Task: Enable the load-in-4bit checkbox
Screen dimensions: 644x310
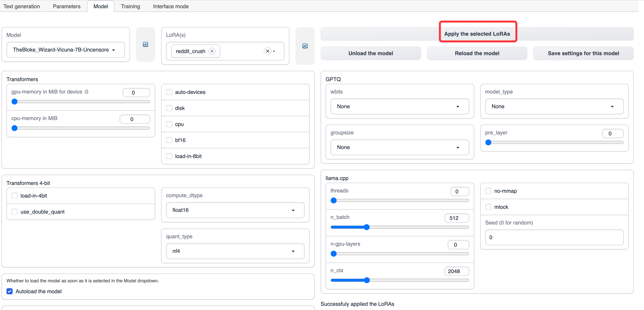Action: 14,196
